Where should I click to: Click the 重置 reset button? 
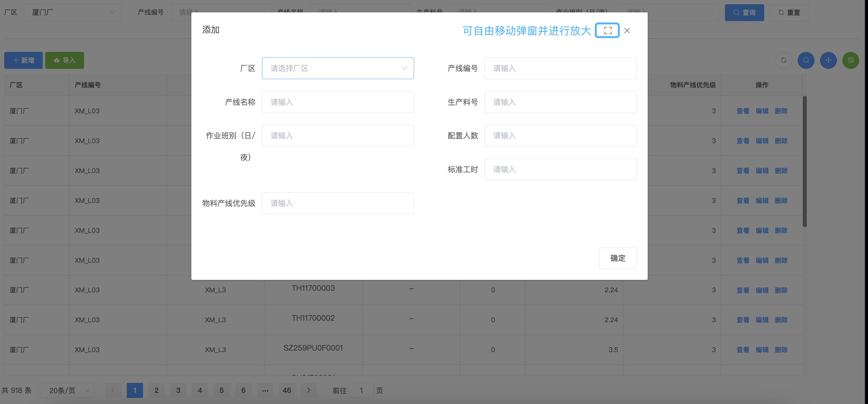[789, 12]
